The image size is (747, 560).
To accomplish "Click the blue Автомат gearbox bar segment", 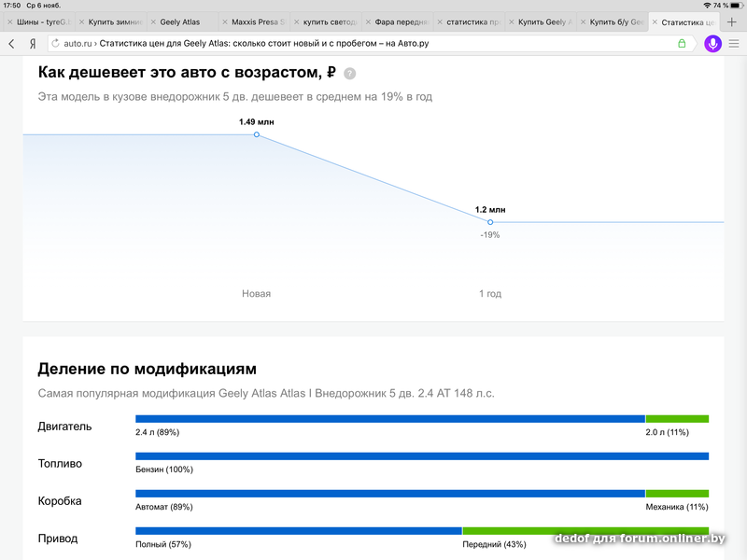I will point(390,494).
